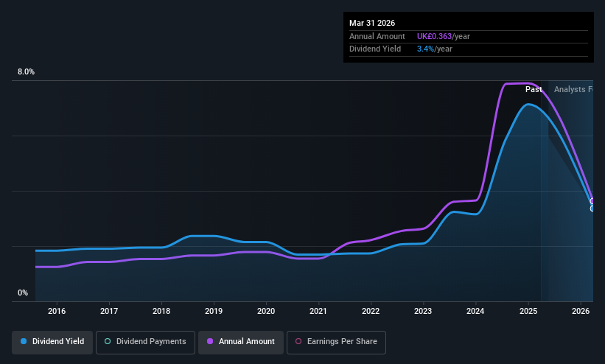Click the 0% y-axis label

23,293
